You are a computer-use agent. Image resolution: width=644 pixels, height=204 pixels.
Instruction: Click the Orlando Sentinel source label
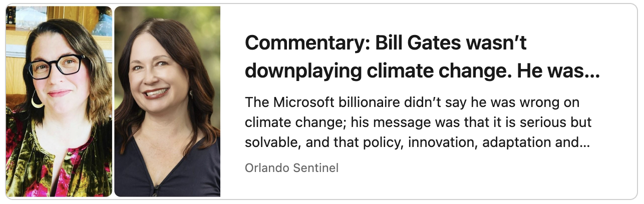click(x=291, y=168)
